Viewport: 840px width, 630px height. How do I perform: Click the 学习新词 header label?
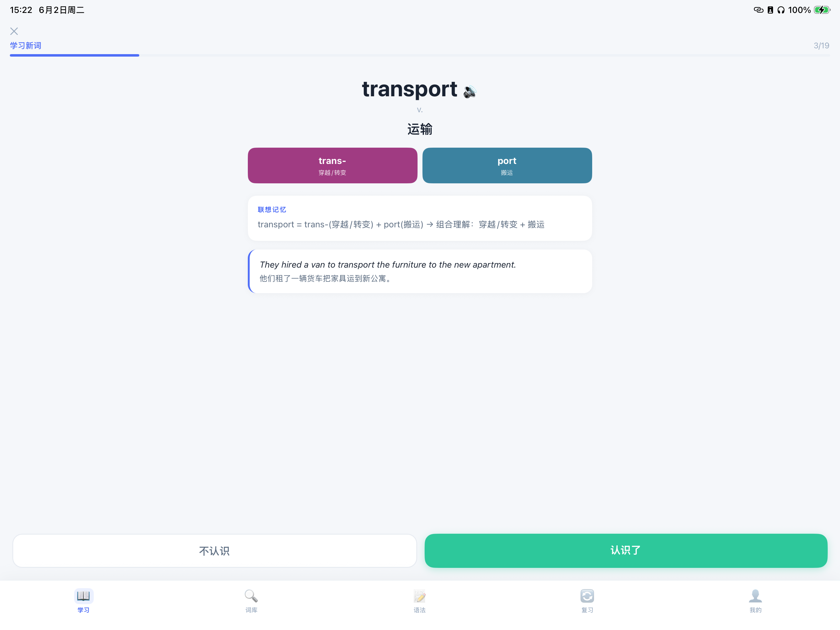point(26,46)
